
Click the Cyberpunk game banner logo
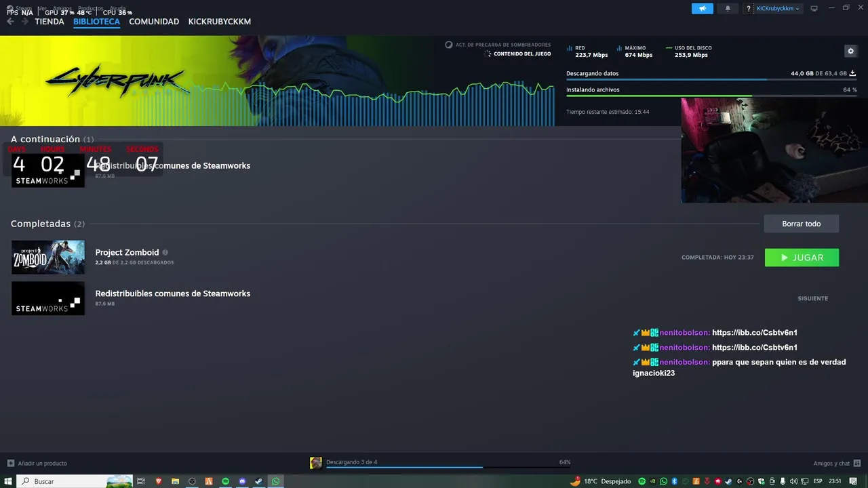tap(117, 81)
